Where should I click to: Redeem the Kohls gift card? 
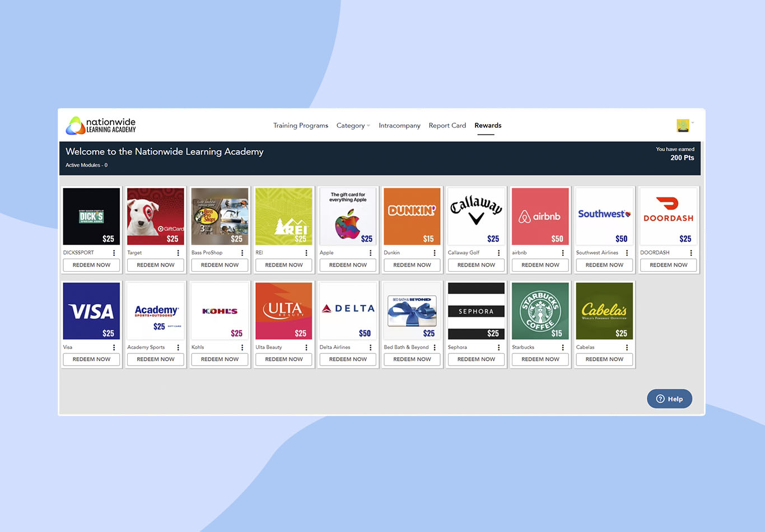(x=220, y=360)
